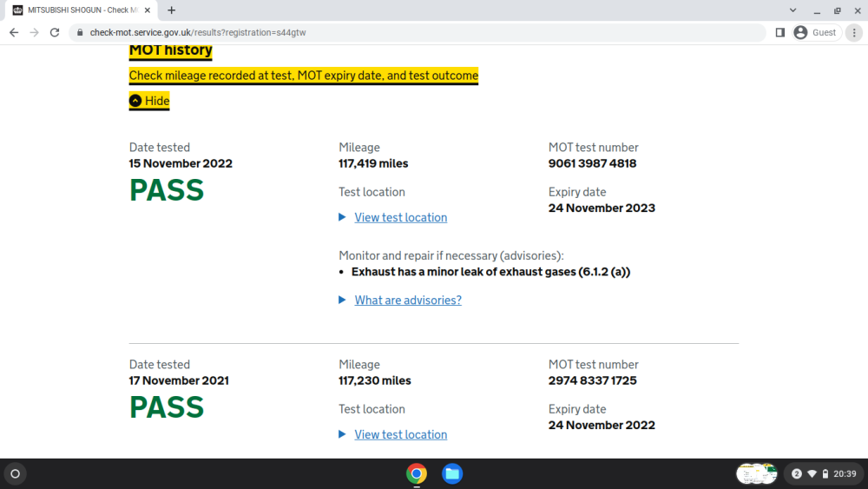868x489 pixels.
Task: Click the 17 November 2021 test date
Action: click(x=179, y=381)
